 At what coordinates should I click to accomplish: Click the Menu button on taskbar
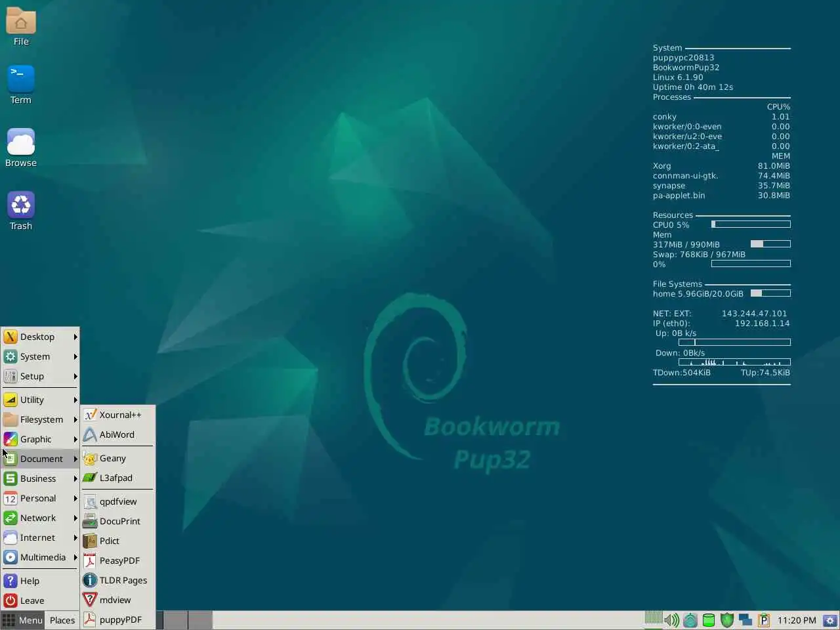click(x=23, y=620)
